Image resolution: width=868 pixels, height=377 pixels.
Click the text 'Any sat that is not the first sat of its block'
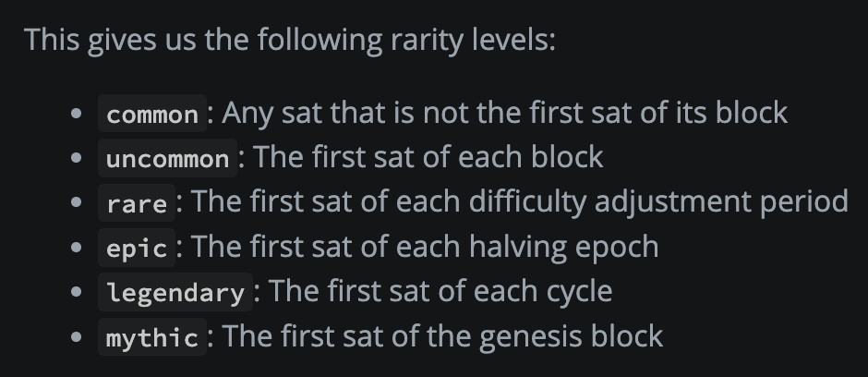pos(505,113)
